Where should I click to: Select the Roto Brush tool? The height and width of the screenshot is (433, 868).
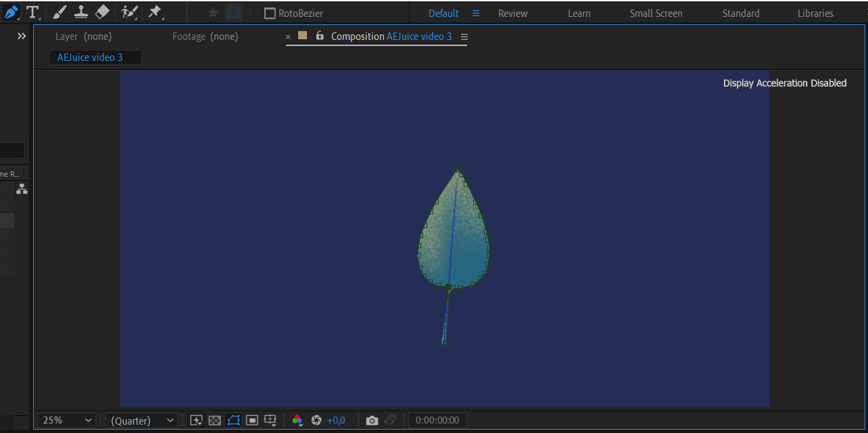(x=128, y=12)
